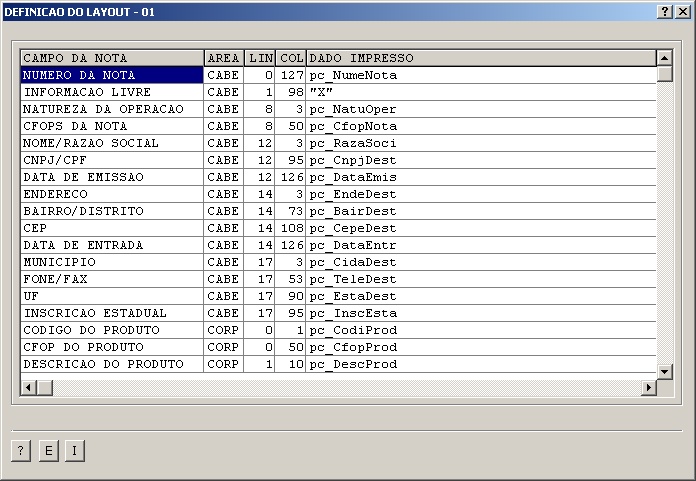Click the 'CAMPO DA NOTA' column header
Image resolution: width=696 pixels, height=481 pixels.
pyautogui.click(x=111, y=58)
